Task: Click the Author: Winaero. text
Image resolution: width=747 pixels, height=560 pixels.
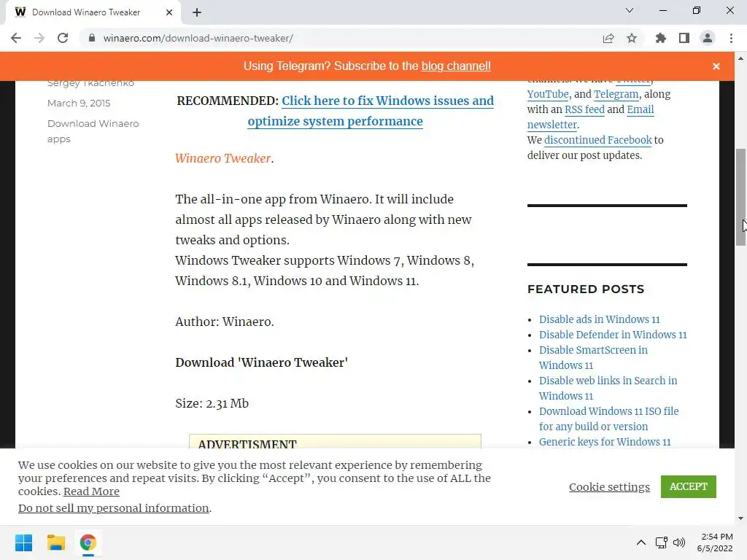Action: [x=225, y=322]
